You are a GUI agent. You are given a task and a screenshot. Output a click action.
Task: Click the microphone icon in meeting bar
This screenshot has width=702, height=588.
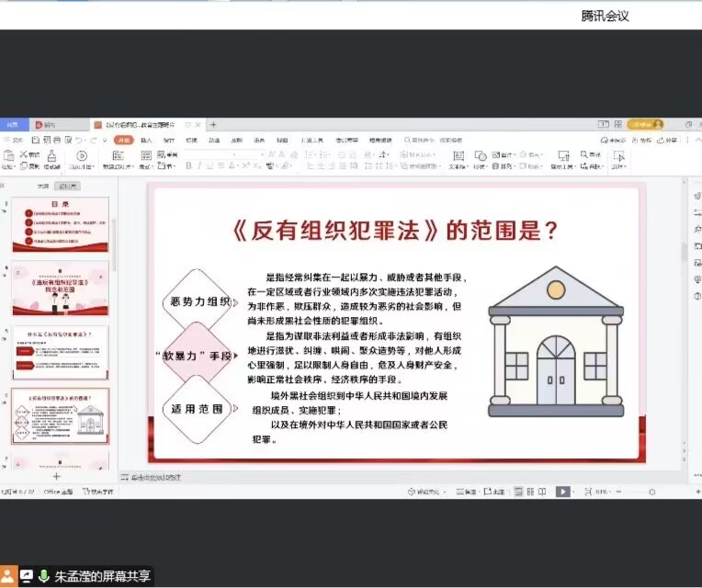[42, 576]
